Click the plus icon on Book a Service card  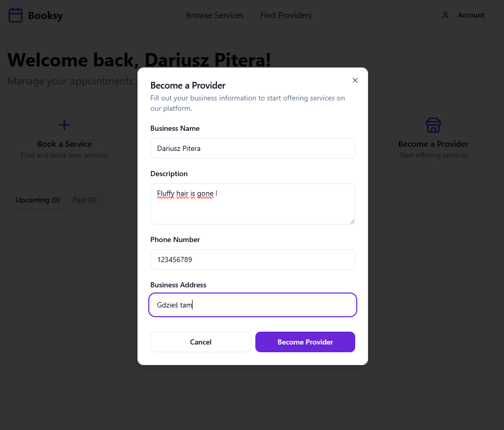click(64, 125)
